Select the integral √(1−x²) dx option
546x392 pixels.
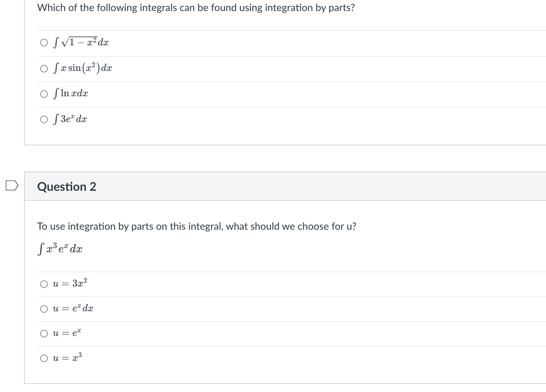[x=44, y=43]
